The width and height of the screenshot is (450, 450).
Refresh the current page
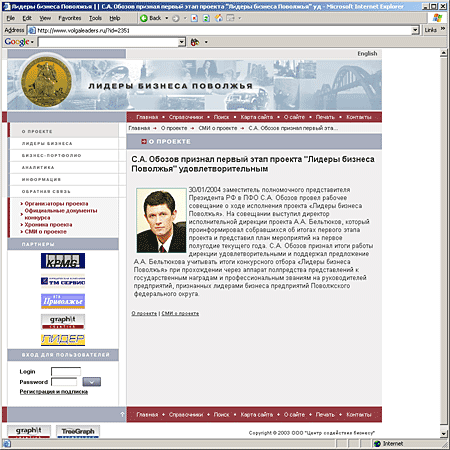click(x=206, y=18)
